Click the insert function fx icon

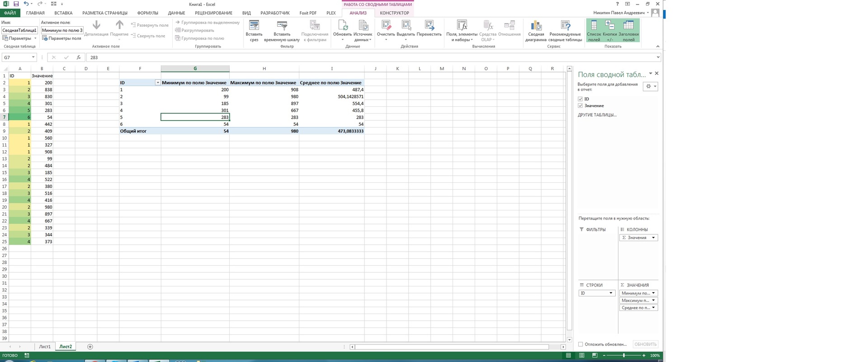coord(79,57)
